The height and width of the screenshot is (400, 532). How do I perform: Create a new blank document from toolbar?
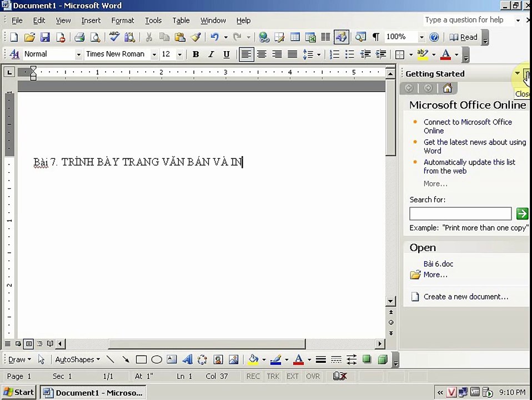(x=14, y=37)
